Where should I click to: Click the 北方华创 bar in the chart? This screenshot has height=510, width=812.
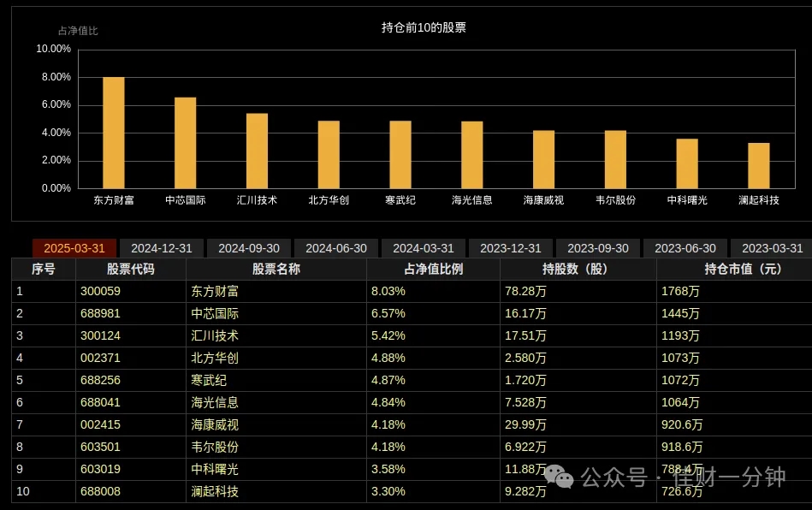(329, 154)
